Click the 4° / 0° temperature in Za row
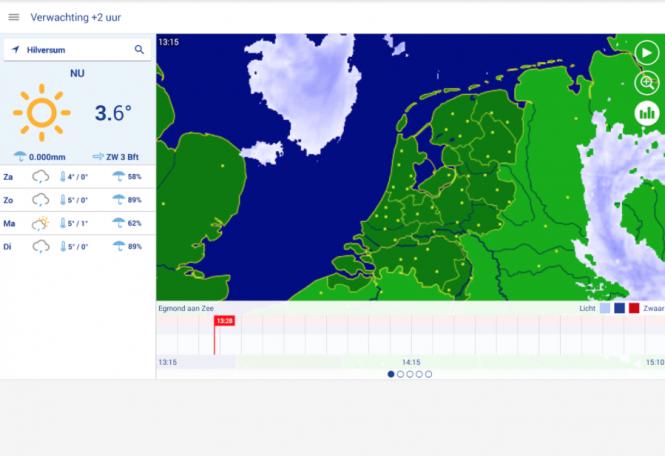This screenshot has height=456, width=665. pos(78,177)
